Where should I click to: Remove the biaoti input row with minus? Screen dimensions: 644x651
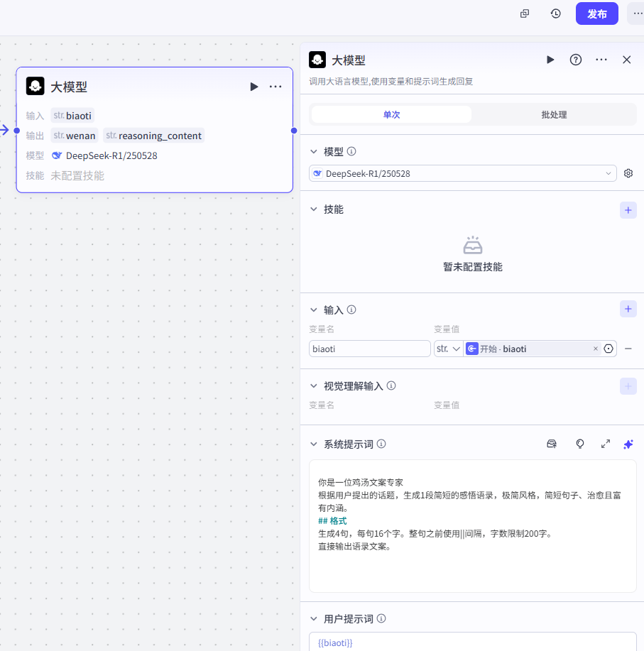click(628, 349)
